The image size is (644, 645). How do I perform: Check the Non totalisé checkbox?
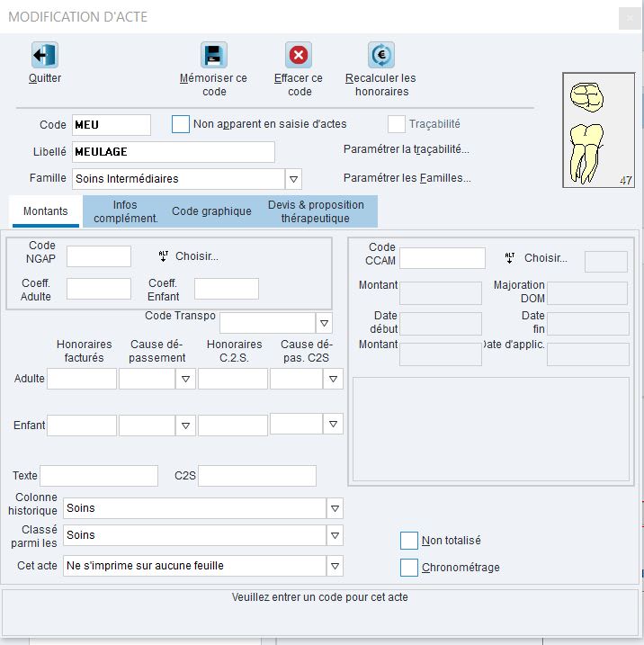409,541
